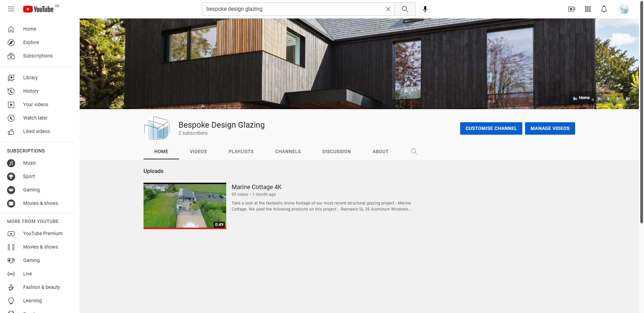The image size is (644, 313).
Task: Select Music from the Subscriptions sidebar
Action: click(x=30, y=163)
